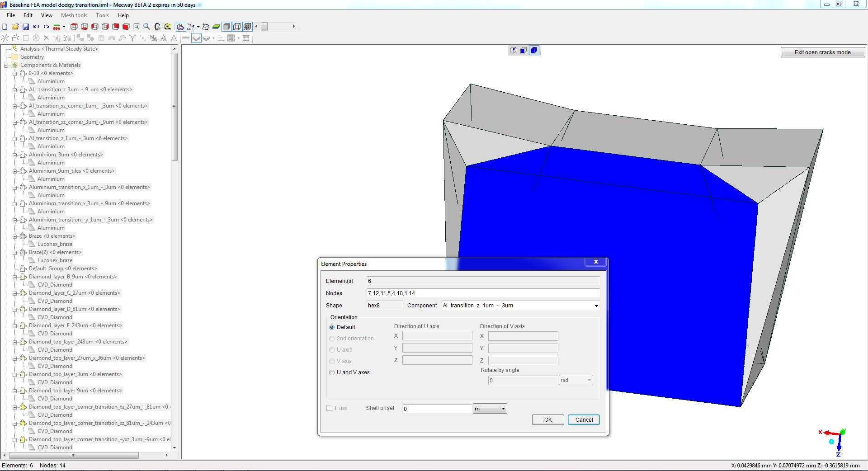Image resolution: width=868 pixels, height=471 pixels.
Task: Open the Mesh tools menu
Action: [x=74, y=15]
